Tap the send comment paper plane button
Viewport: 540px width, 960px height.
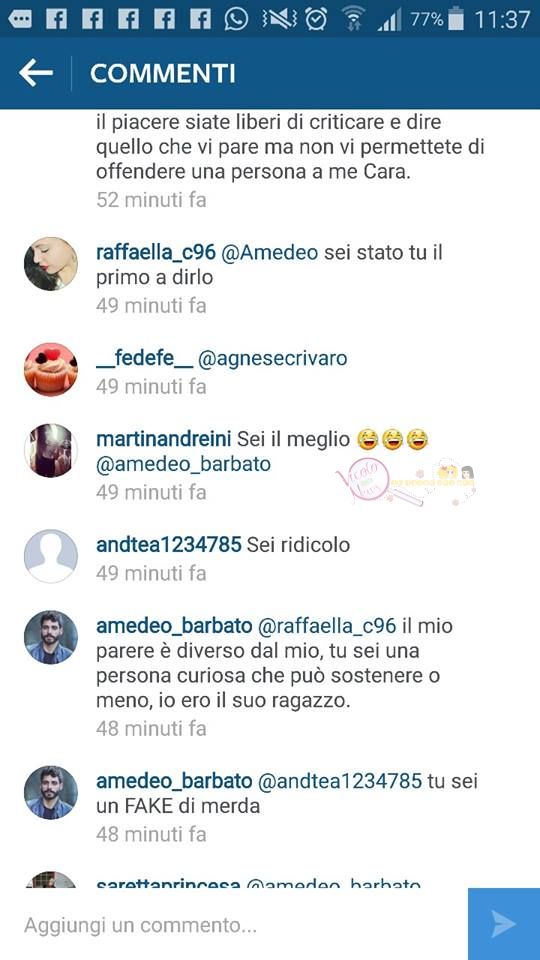[x=504, y=924]
